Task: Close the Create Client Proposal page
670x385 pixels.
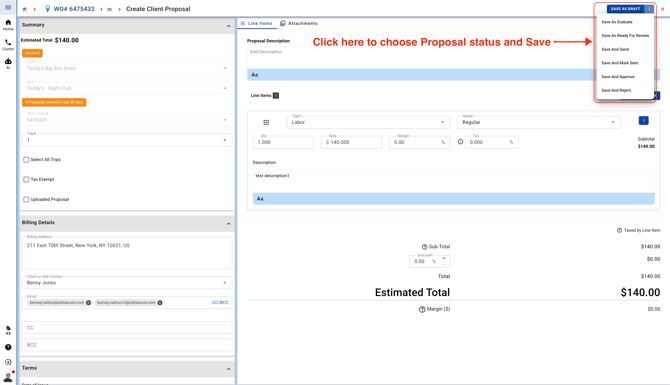Action: 663,9
